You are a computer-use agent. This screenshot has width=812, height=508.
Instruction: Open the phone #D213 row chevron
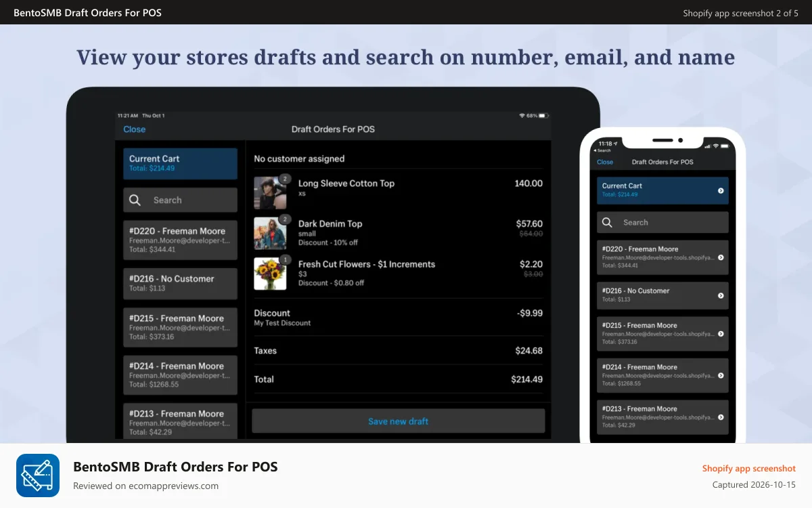[x=721, y=417]
